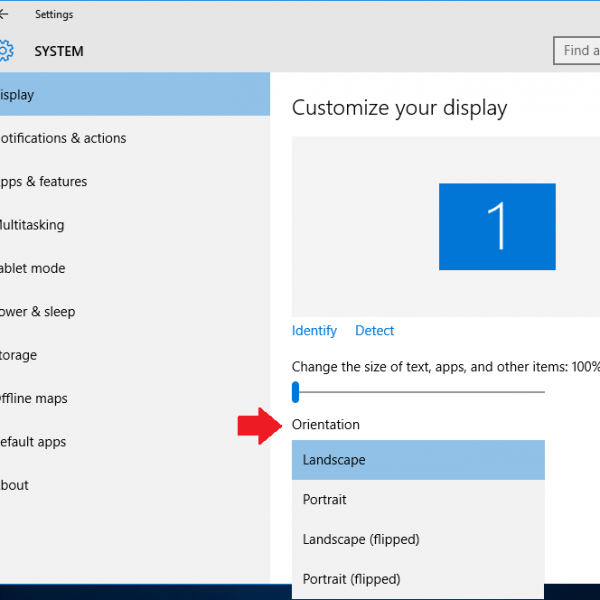The image size is (600, 600).
Task: Click the back arrow in title bar
Action: pos(4,15)
